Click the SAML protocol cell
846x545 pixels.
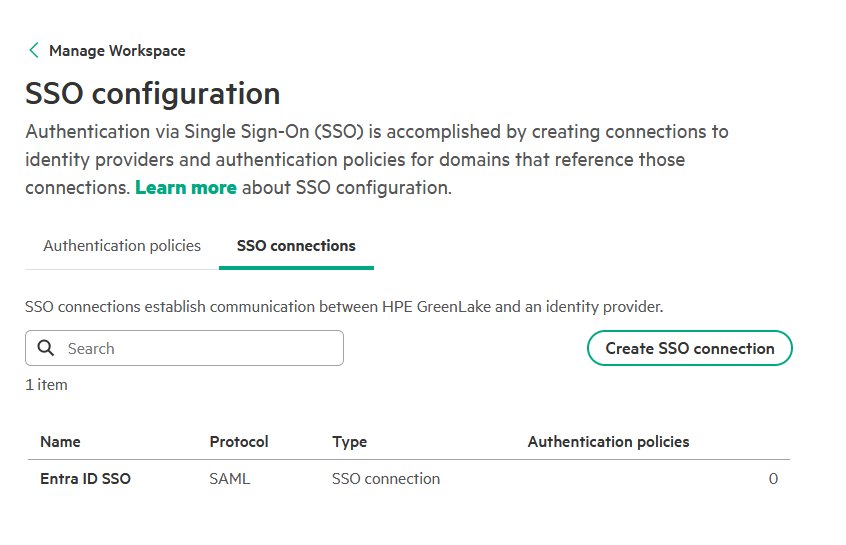pyautogui.click(x=230, y=479)
